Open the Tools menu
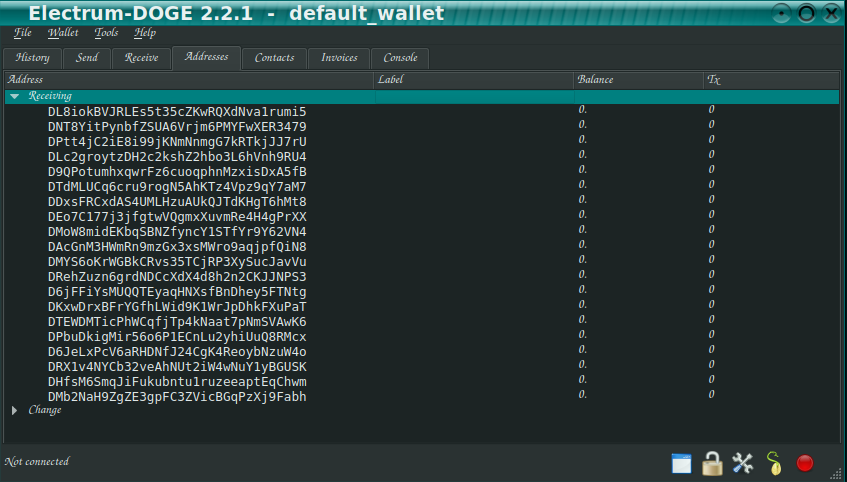Image resolution: width=847 pixels, height=482 pixels. pyautogui.click(x=106, y=33)
